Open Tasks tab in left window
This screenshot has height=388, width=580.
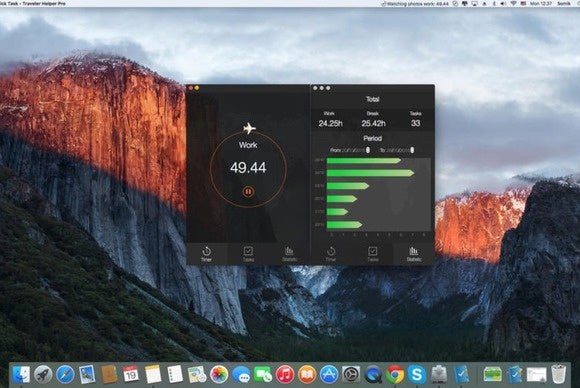pos(248,254)
